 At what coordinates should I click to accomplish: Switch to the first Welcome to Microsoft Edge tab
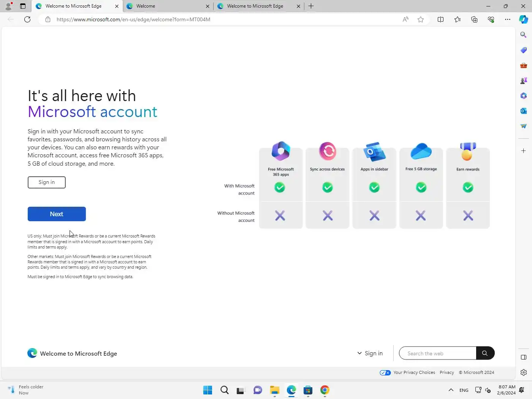[73, 6]
